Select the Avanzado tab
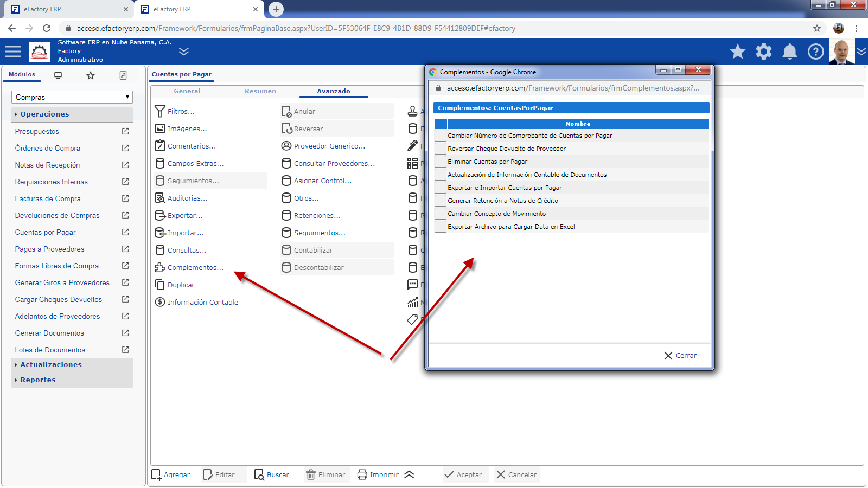This screenshot has width=868, height=488. click(x=334, y=91)
